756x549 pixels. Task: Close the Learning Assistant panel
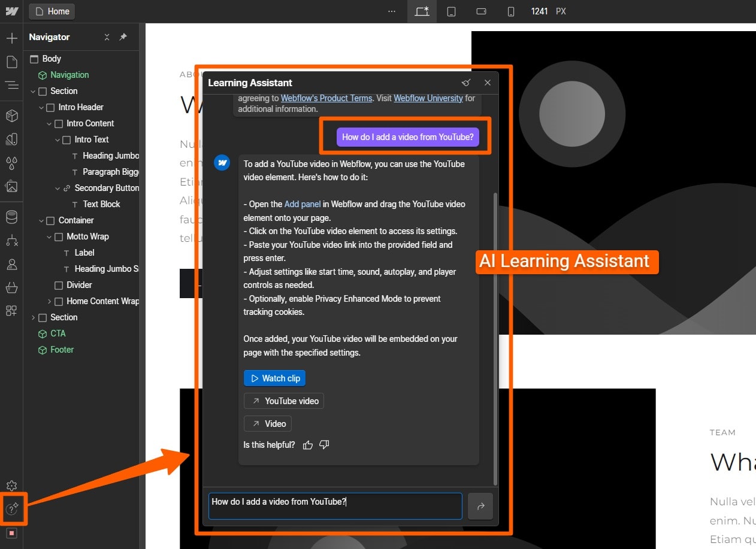click(x=488, y=83)
